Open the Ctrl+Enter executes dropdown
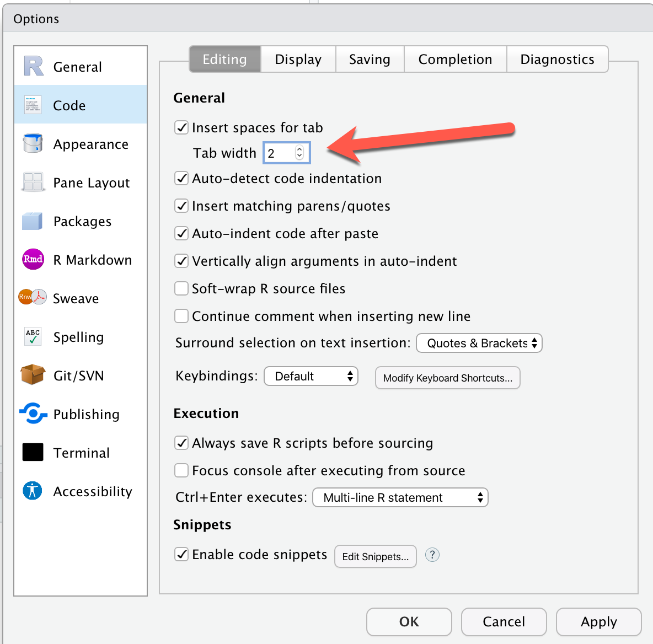This screenshot has height=644, width=653. click(400, 497)
